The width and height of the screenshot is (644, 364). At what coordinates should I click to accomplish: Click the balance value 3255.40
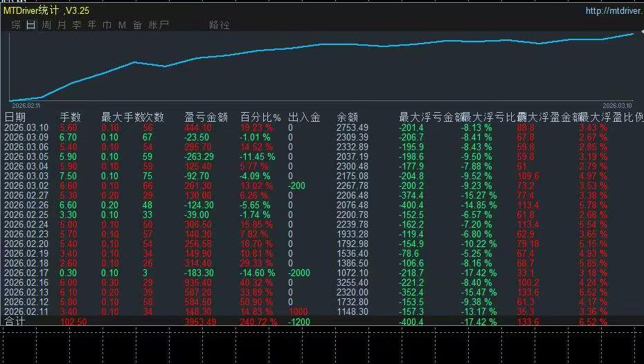pyautogui.click(x=352, y=283)
